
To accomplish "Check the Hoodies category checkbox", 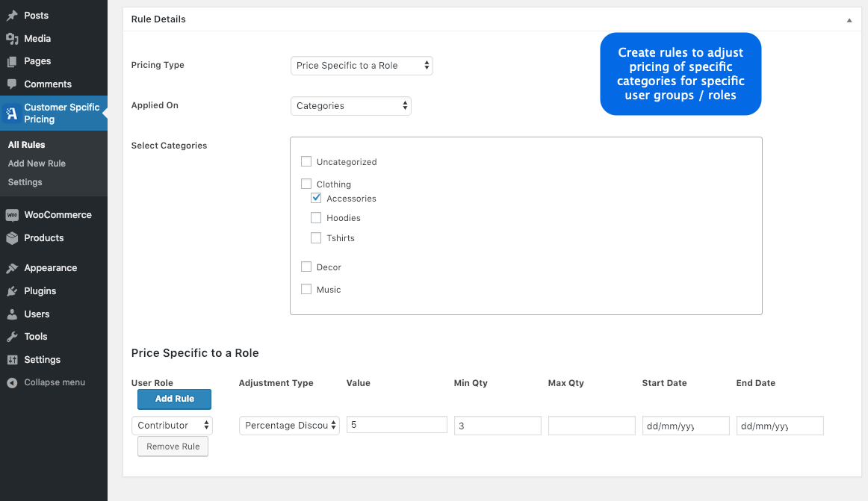I will [x=316, y=217].
